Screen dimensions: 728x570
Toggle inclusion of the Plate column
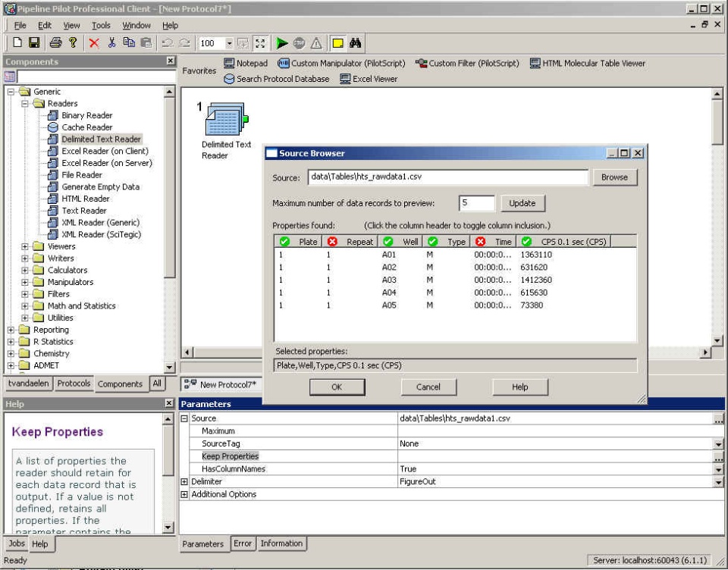point(297,241)
